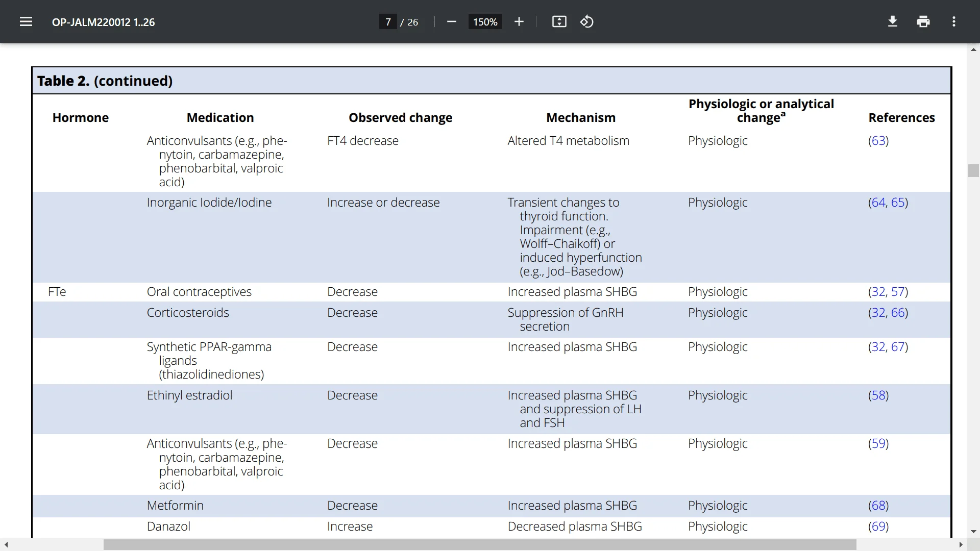Click the 'Mechanism' column header
Image resolution: width=980 pixels, height=551 pixels.
[x=581, y=118]
